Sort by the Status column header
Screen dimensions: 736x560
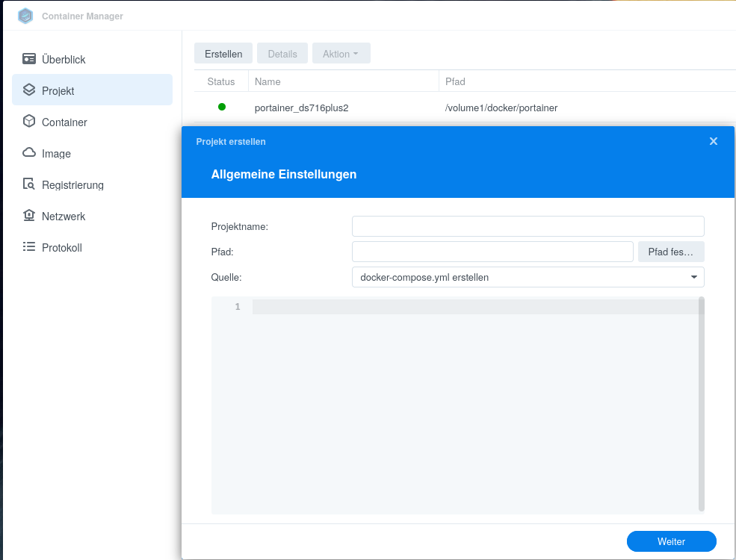pyautogui.click(x=221, y=81)
